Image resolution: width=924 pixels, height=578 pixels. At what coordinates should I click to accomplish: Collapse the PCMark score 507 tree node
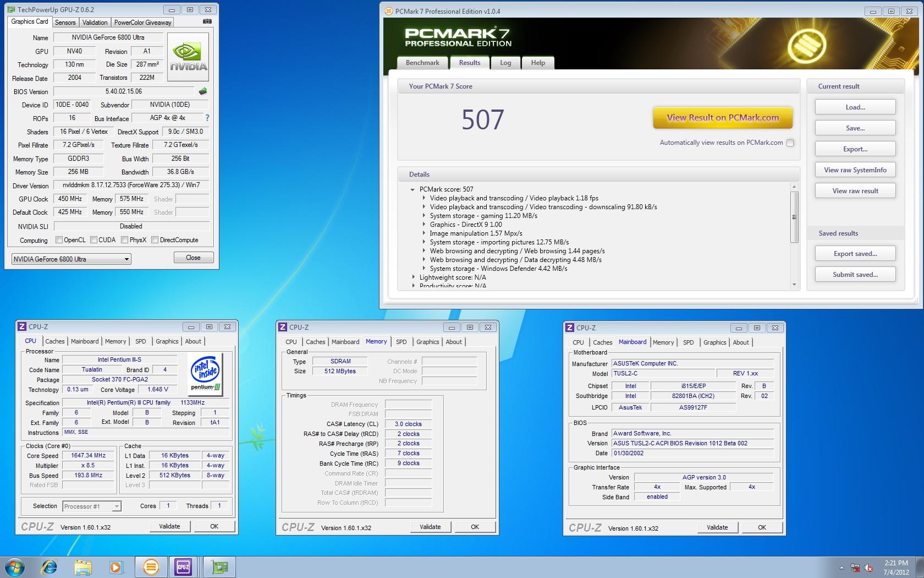(413, 189)
